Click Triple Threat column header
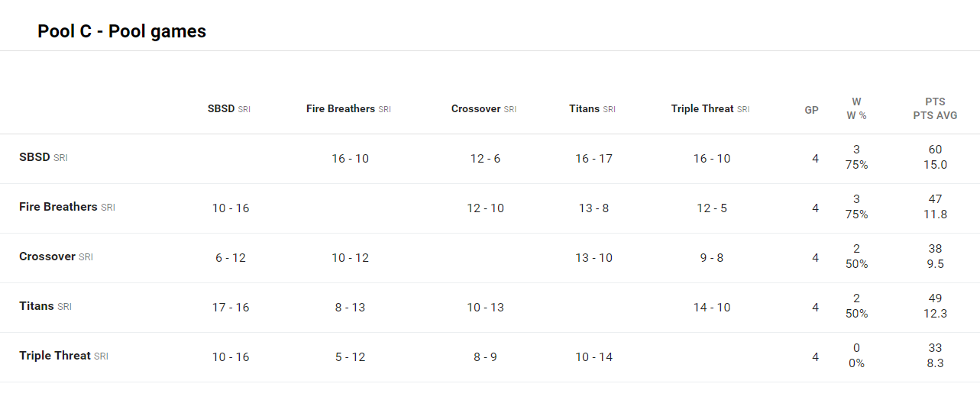The width and height of the screenshot is (980, 416). (x=703, y=109)
